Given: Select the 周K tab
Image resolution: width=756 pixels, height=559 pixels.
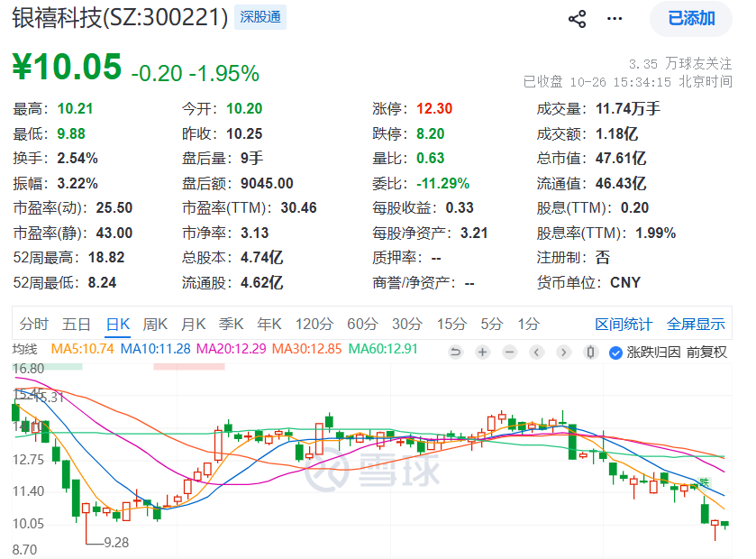Looking at the screenshot, I should tap(155, 324).
